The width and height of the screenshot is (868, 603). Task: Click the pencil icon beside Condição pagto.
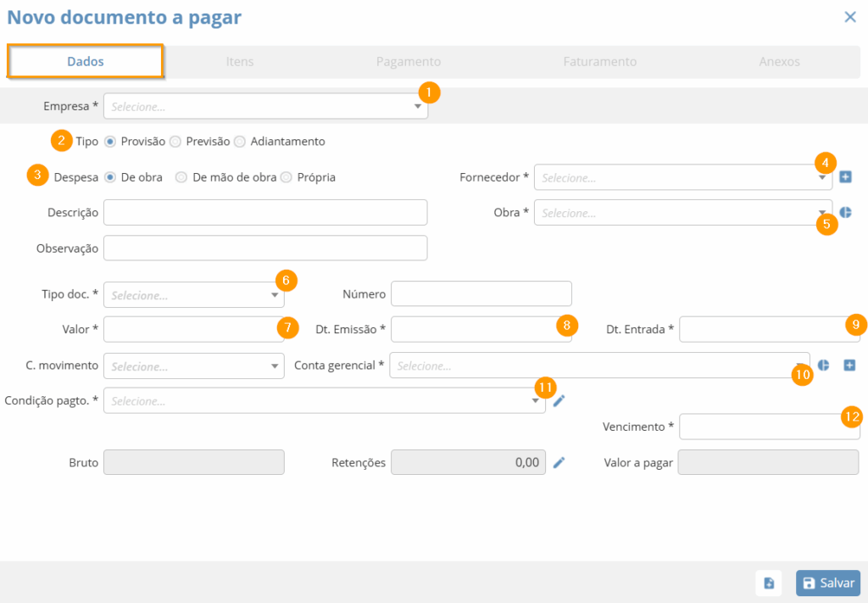(559, 401)
